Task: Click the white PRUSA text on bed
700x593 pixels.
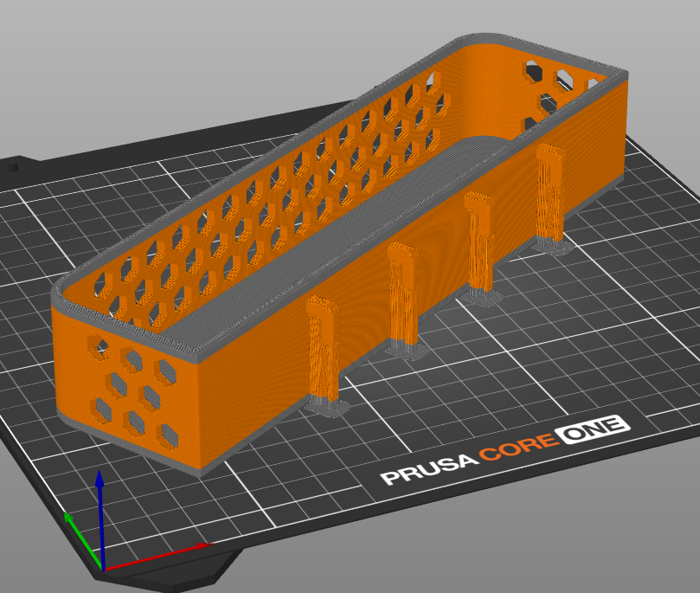Action: coord(428,469)
